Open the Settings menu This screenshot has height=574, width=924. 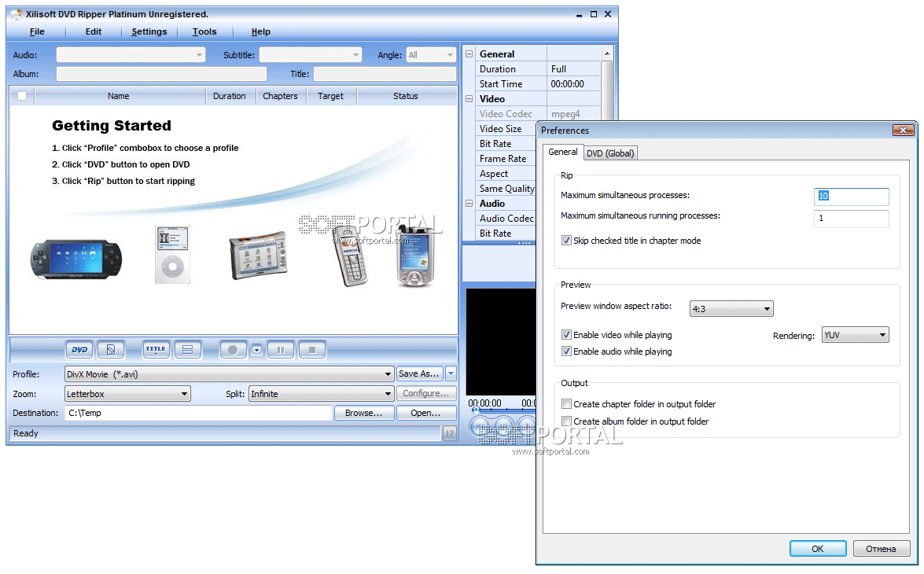tap(149, 31)
